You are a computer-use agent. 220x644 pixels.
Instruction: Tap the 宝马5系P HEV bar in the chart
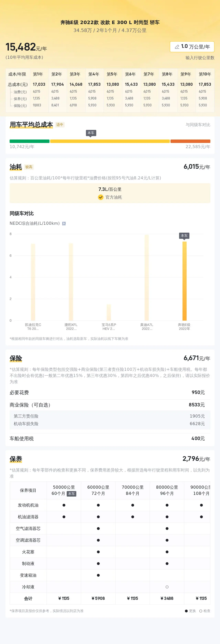(x=109, y=313)
